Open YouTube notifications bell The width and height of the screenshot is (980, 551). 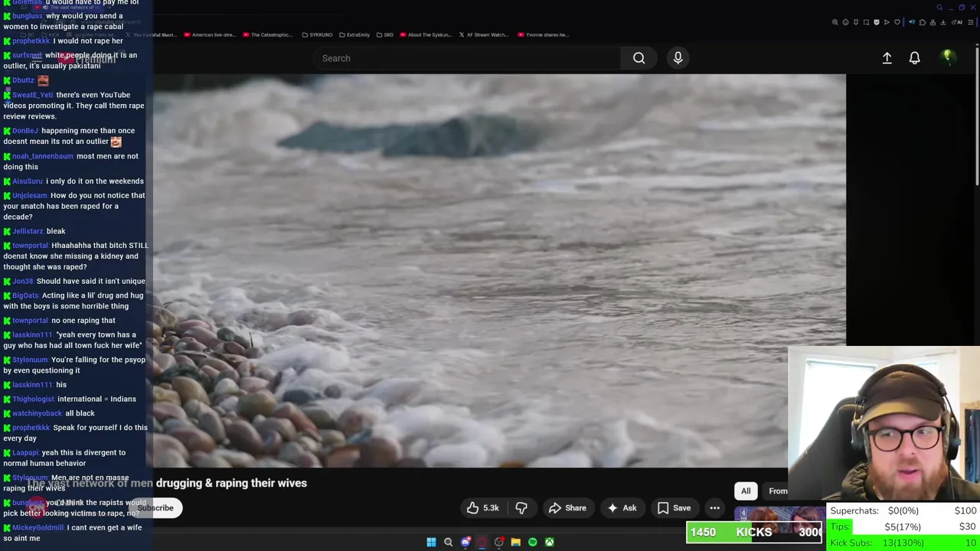914,58
